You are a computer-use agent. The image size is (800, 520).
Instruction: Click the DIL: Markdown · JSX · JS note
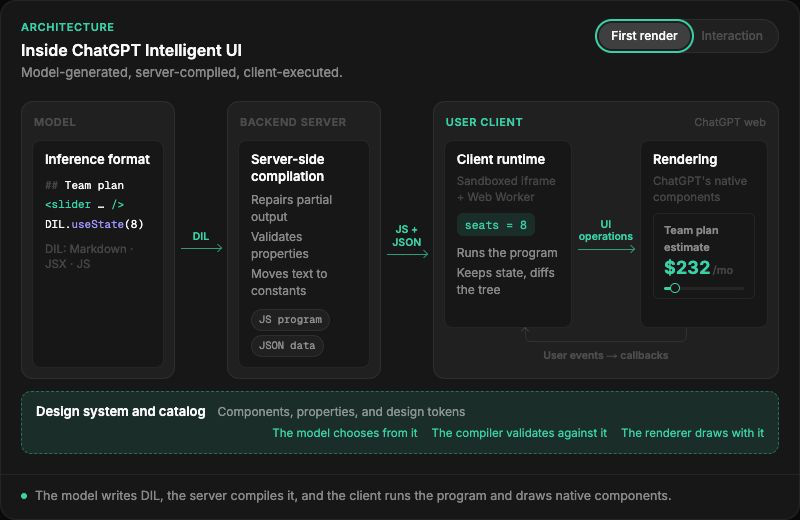pyautogui.click(x=89, y=256)
